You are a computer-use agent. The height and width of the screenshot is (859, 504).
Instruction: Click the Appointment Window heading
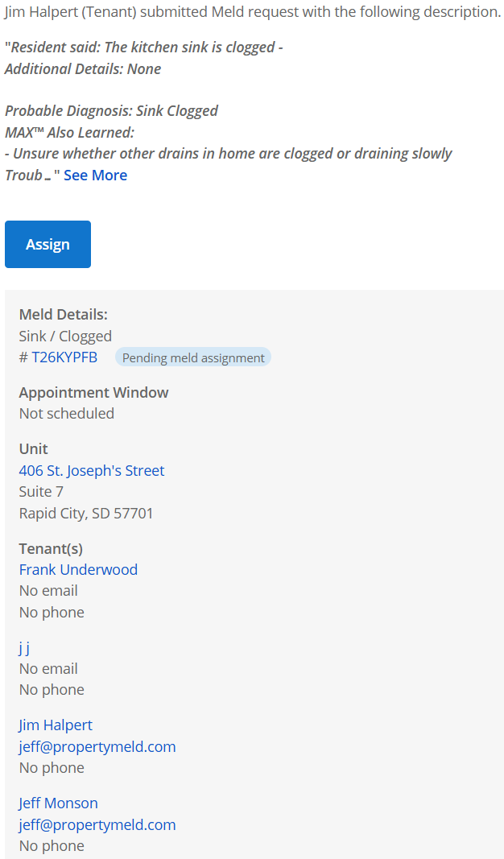[93, 392]
